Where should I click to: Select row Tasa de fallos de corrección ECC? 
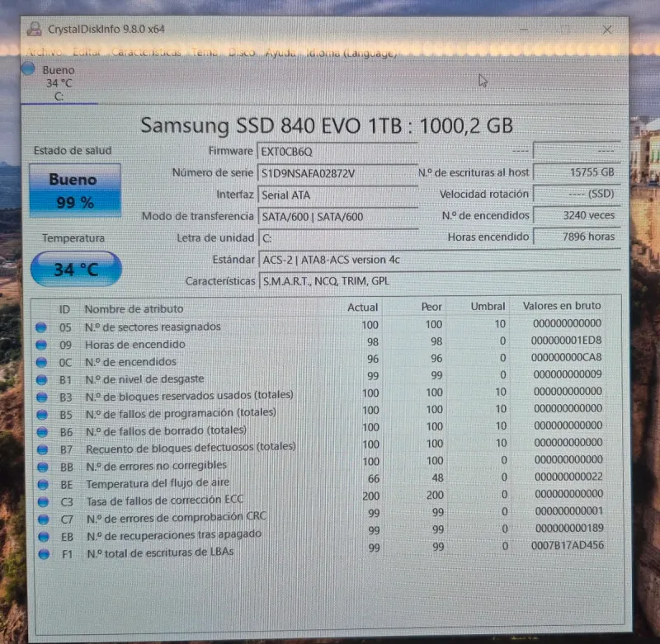(x=322, y=497)
